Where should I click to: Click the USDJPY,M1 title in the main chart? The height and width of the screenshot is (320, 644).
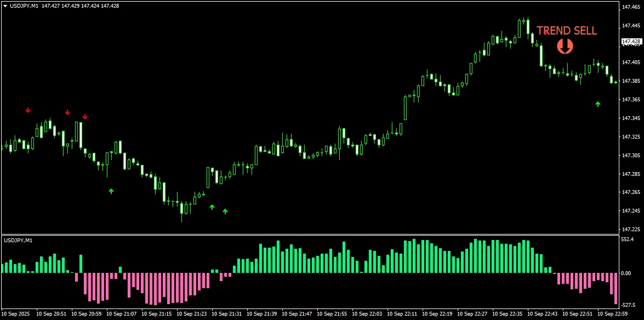tap(23, 6)
